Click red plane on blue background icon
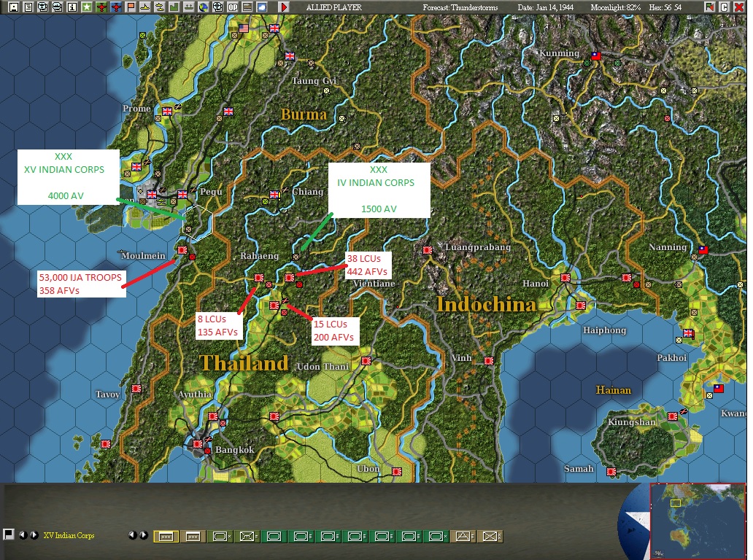 point(116,7)
